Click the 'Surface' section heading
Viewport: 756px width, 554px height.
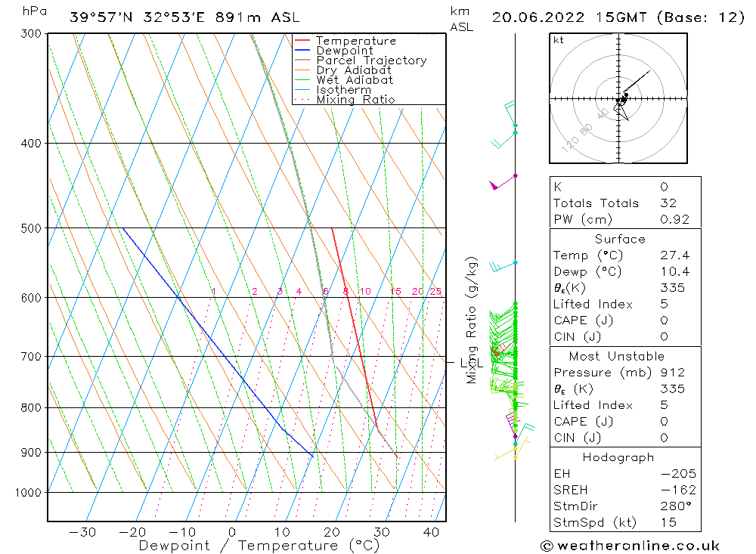point(620,239)
